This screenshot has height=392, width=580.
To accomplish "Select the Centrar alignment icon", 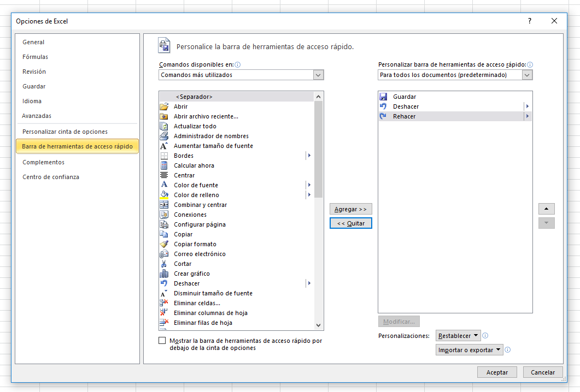I will coord(164,175).
